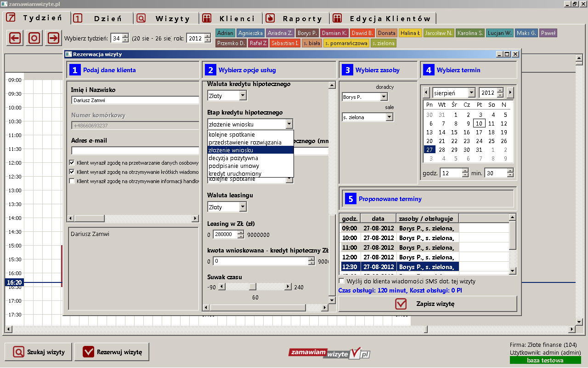The height and width of the screenshot is (368, 588).
Task: Open the month sierpień dropdown
Action: (454, 92)
